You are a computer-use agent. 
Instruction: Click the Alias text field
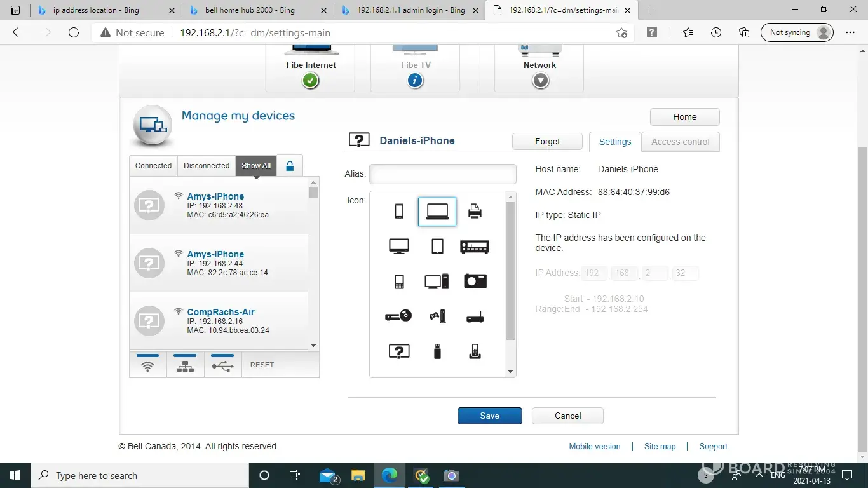tap(442, 174)
